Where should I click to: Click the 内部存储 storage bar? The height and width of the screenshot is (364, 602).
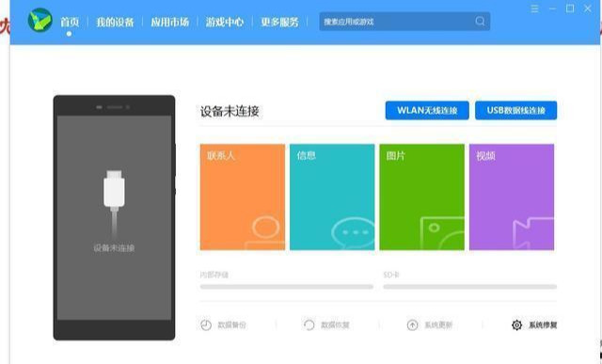click(286, 287)
